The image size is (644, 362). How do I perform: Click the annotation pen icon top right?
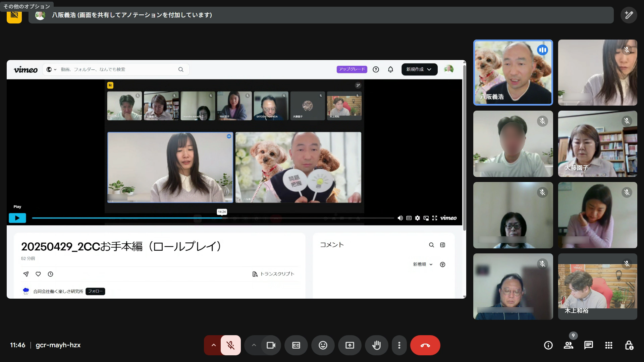629,15
